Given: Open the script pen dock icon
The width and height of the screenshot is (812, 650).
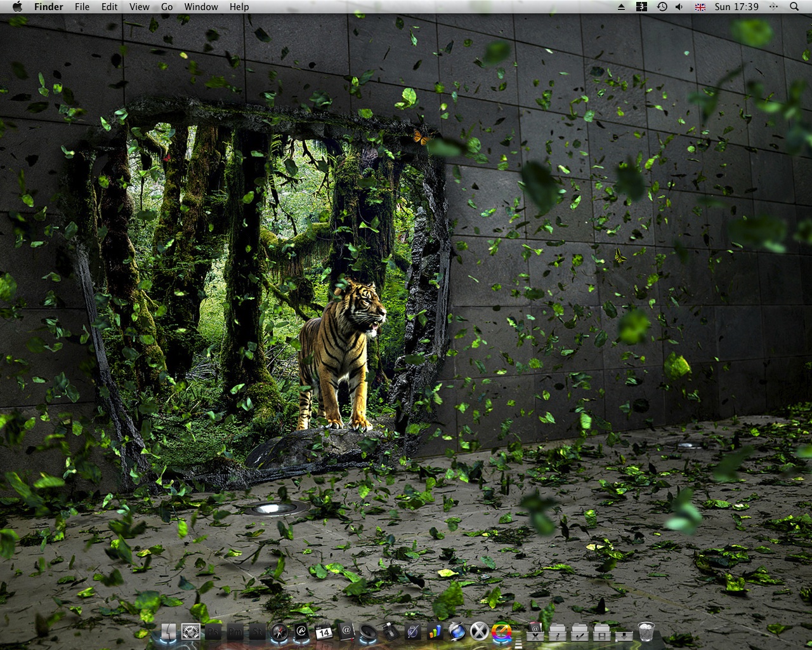Looking at the screenshot, I should 412,632.
